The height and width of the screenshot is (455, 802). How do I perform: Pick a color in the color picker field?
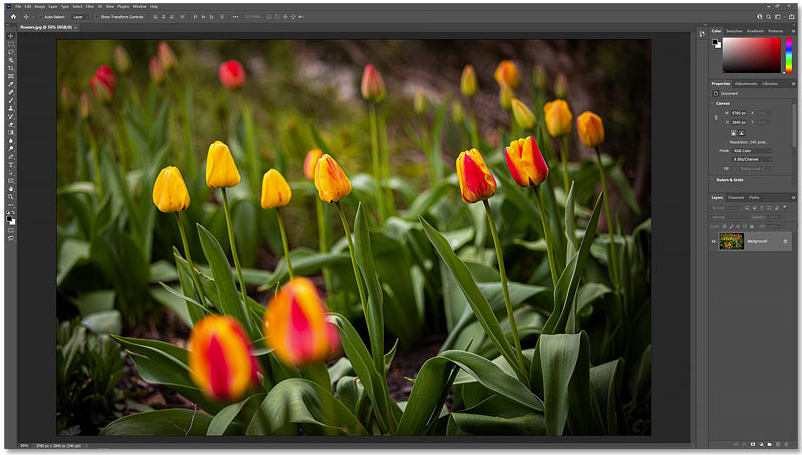(752, 54)
